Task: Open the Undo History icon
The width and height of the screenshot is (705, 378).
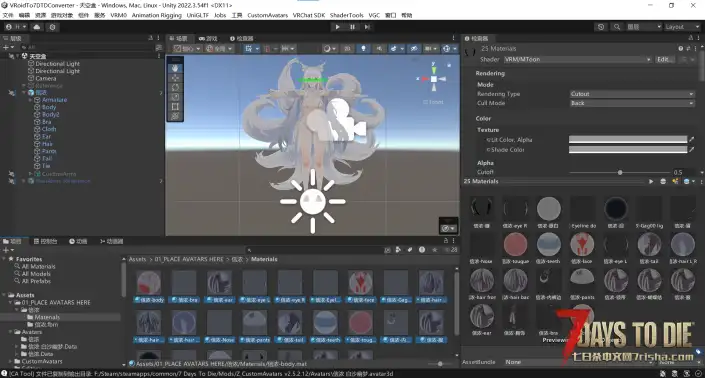Action: tap(601, 27)
